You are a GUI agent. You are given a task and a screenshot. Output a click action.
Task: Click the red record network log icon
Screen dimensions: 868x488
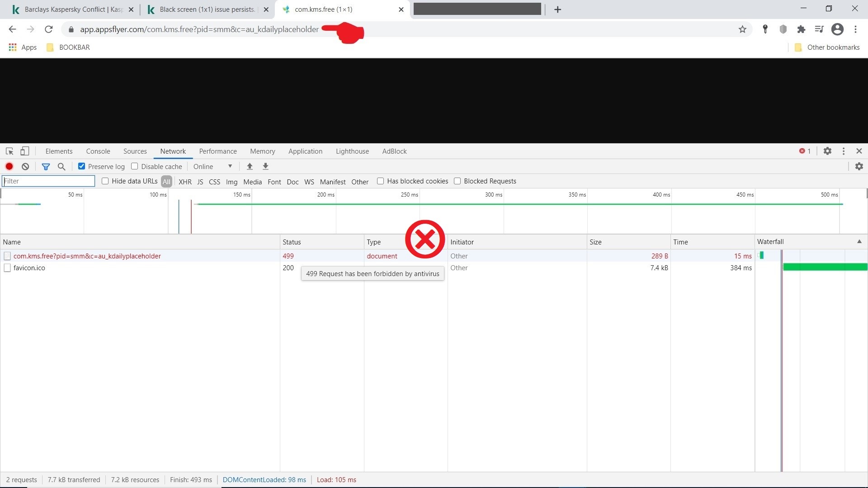[9, 166]
